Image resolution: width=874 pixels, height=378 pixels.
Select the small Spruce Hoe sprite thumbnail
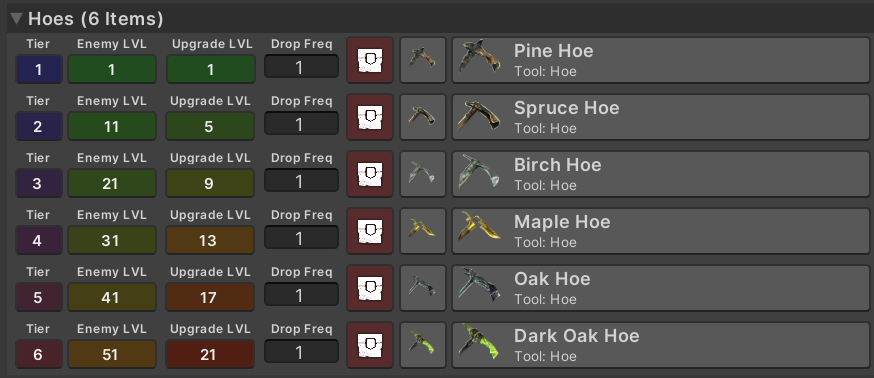tap(423, 117)
